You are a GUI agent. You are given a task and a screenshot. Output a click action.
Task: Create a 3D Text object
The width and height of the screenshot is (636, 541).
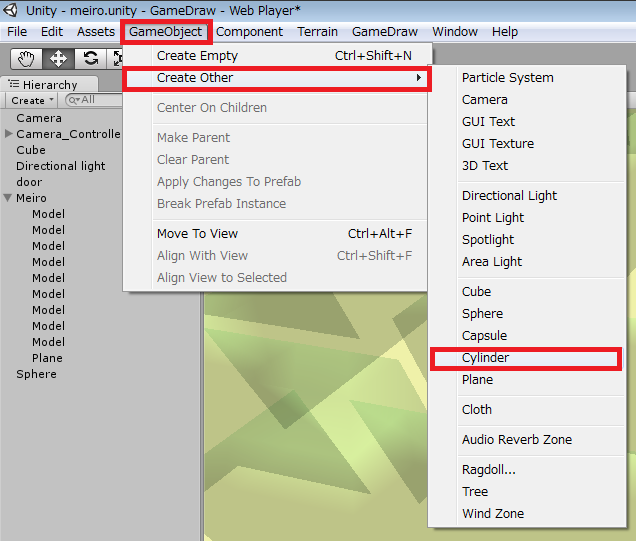[x=527, y=165]
